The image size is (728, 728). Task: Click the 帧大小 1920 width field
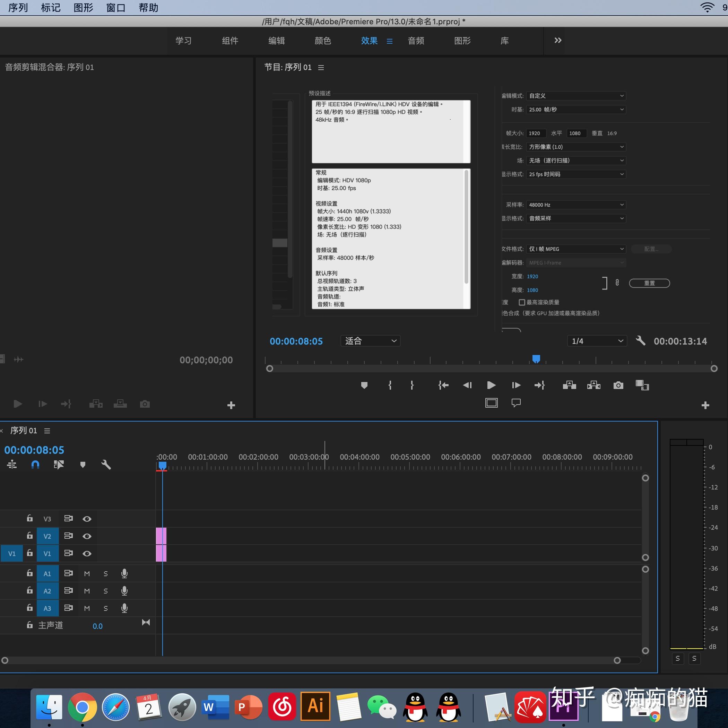tap(537, 133)
